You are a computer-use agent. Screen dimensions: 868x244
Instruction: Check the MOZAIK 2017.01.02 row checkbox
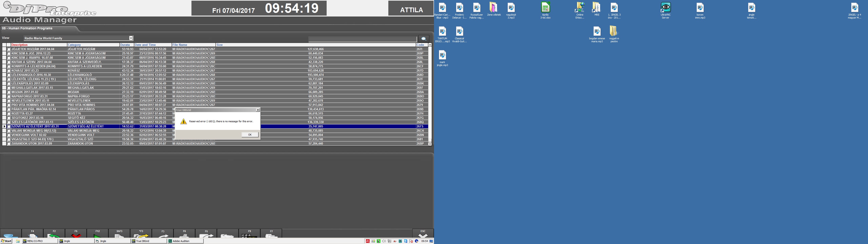click(9, 92)
